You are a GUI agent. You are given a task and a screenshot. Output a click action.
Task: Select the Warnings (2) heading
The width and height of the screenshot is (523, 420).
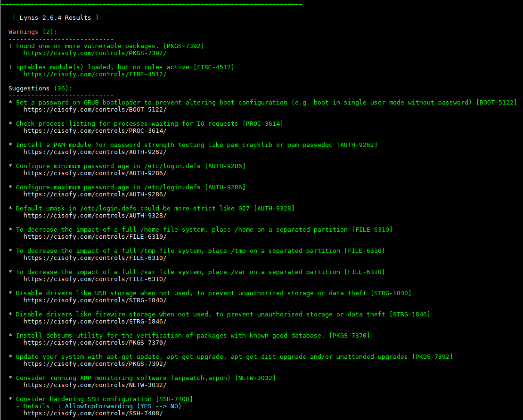33,32
